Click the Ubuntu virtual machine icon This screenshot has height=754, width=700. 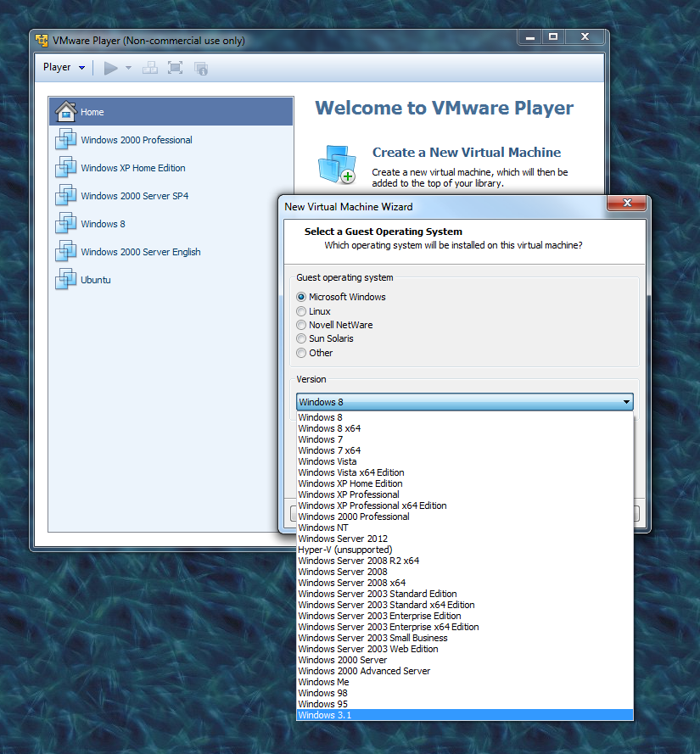point(65,280)
